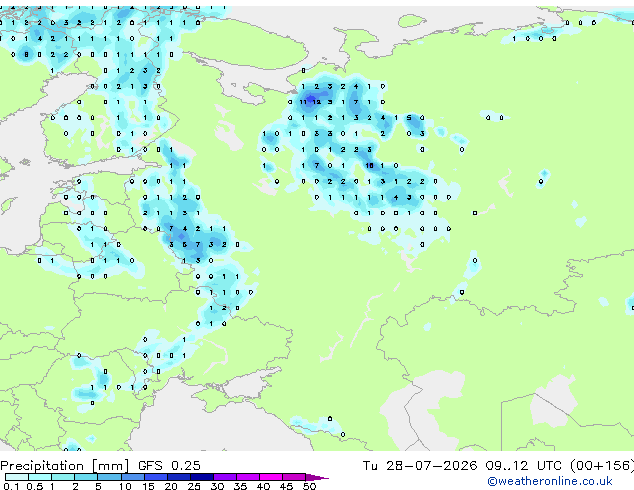Pick the 10–15 mm legend color box
The image size is (634, 490).
[x=132, y=477]
